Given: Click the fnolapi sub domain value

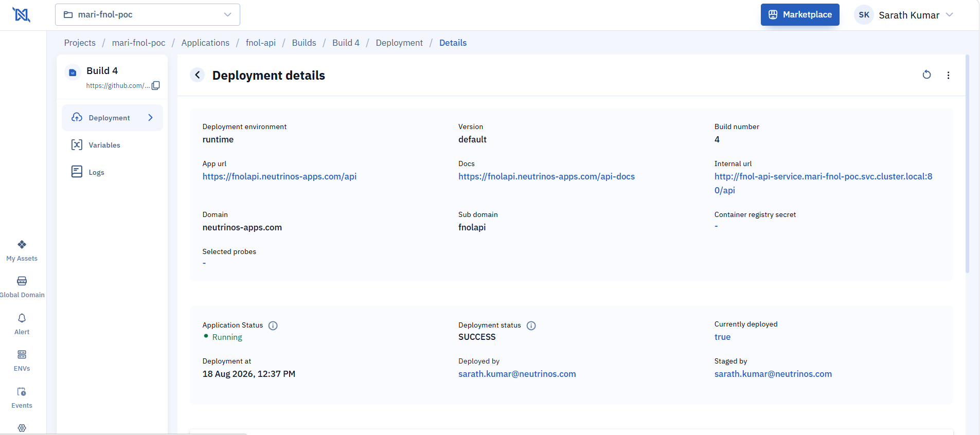Looking at the screenshot, I should pyautogui.click(x=472, y=227).
